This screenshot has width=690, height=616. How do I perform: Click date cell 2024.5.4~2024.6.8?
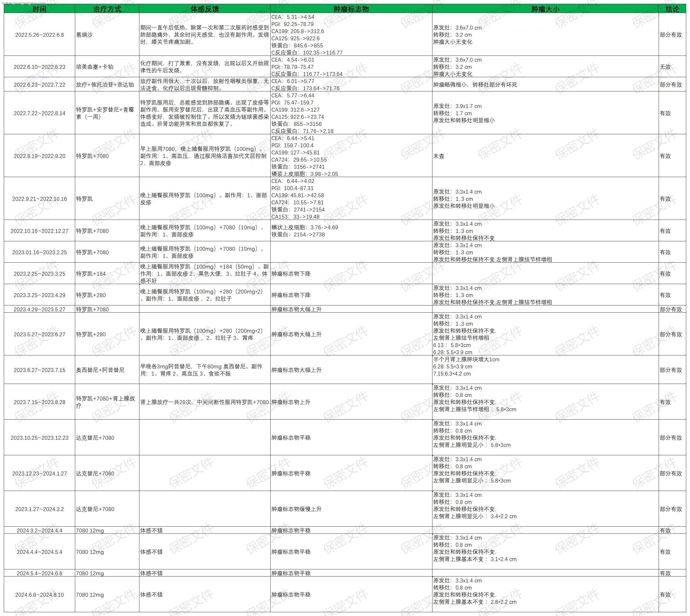[39, 573]
